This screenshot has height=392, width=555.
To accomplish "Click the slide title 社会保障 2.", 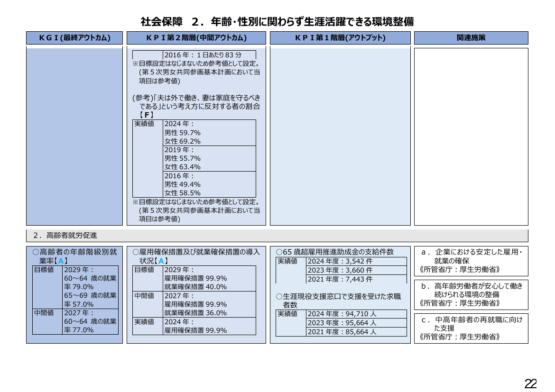I will 277,22.
